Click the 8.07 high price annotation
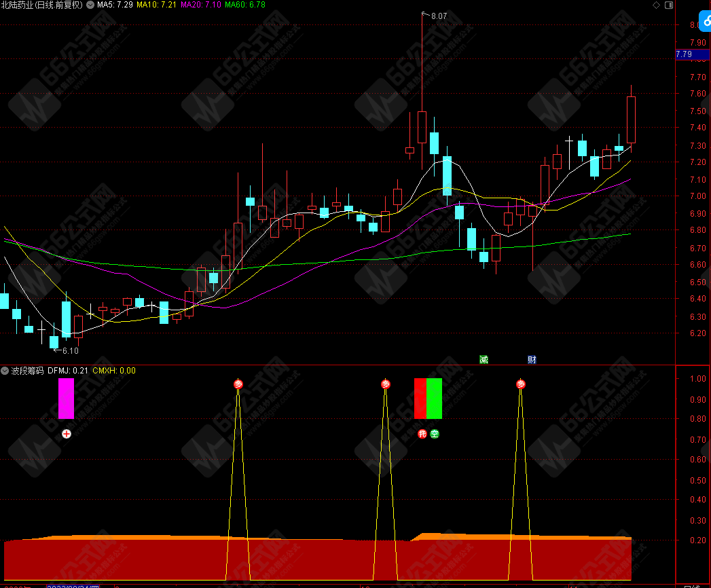The height and width of the screenshot is (588, 711). pos(439,16)
